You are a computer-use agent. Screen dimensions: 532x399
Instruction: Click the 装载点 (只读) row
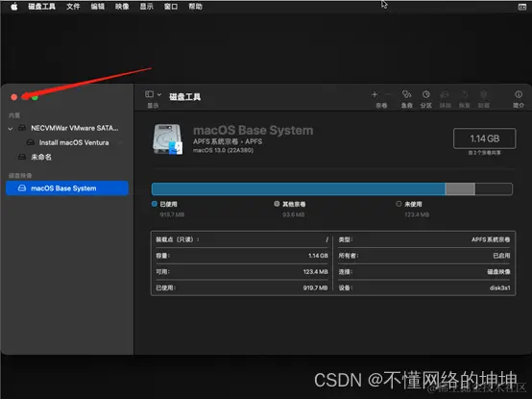[x=242, y=239]
